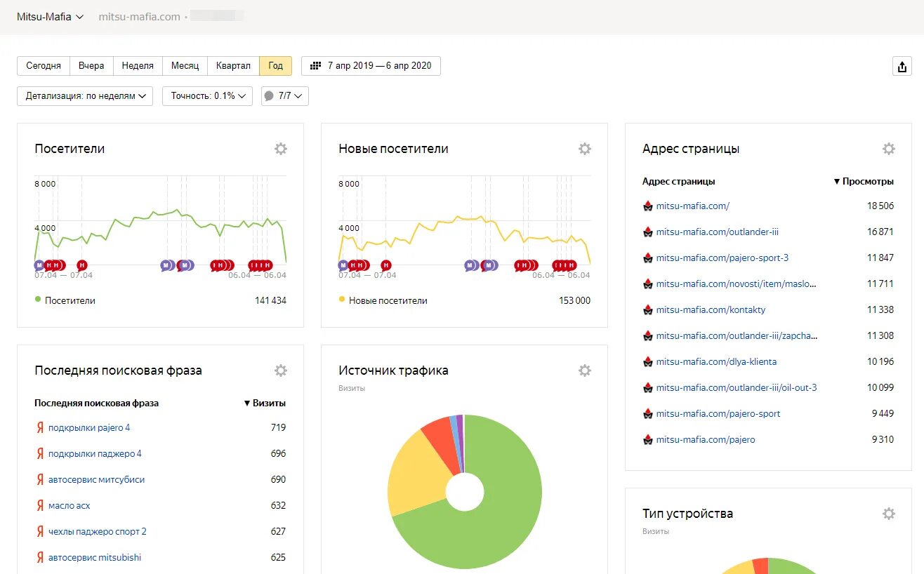924x574 pixels.
Task: Click the 141 434 visitors total
Action: coord(270,300)
